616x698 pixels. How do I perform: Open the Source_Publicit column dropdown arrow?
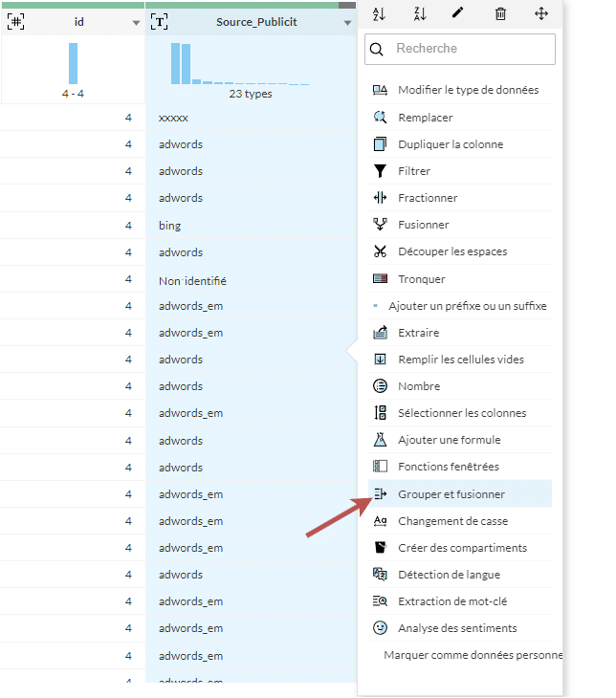[x=347, y=23]
